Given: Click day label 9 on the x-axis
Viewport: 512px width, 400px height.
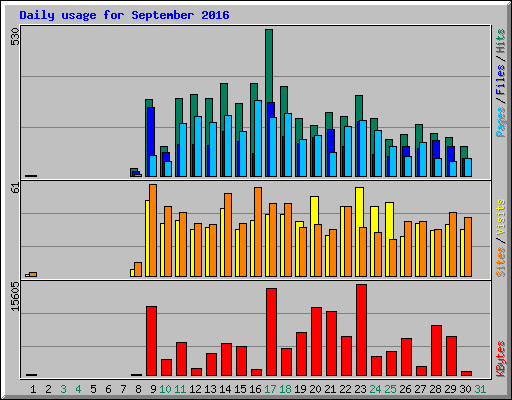Looking at the screenshot, I should pos(153,389).
